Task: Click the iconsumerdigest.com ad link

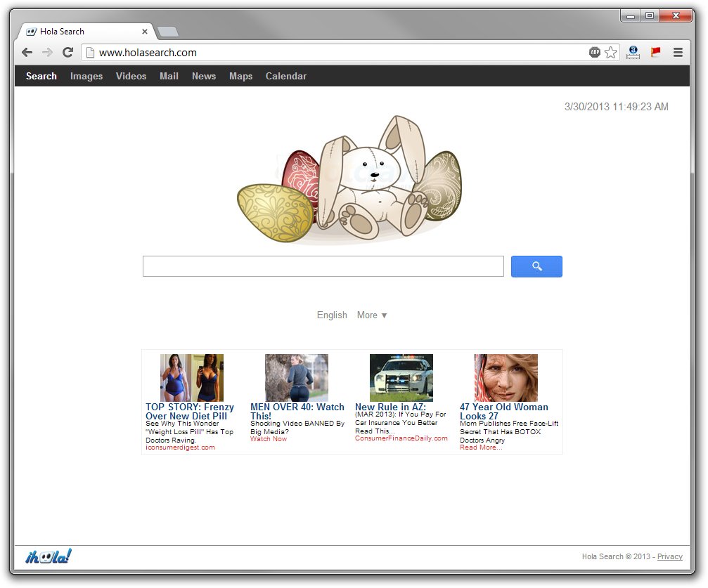Action: (180, 447)
